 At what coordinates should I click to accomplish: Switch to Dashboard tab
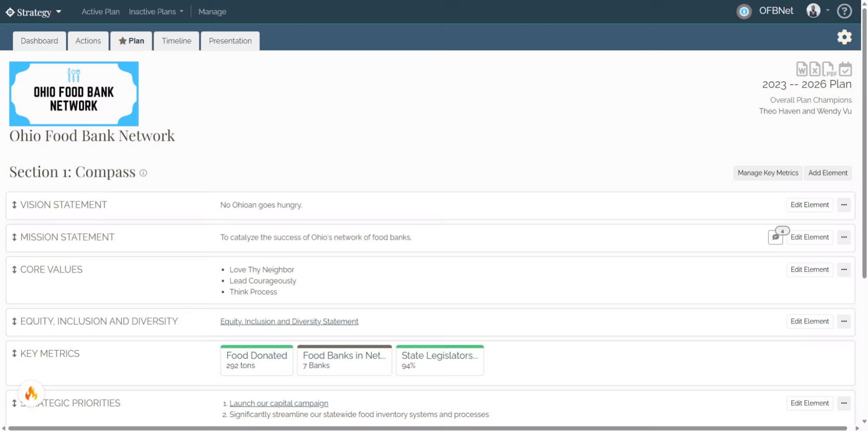click(39, 41)
